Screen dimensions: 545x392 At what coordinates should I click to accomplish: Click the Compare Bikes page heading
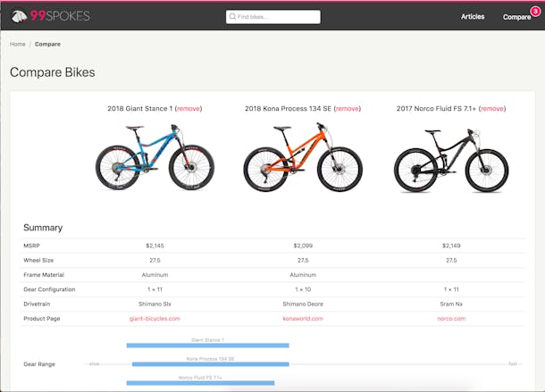click(53, 72)
